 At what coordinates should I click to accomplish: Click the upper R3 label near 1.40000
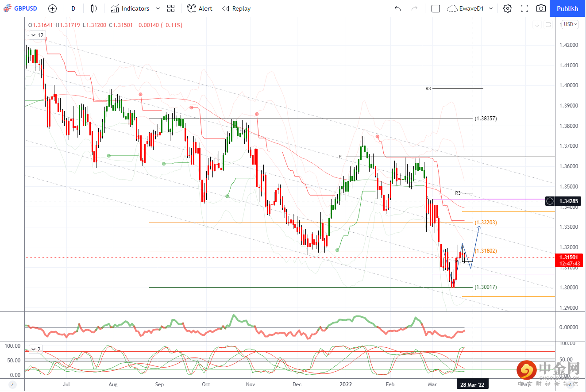point(428,88)
